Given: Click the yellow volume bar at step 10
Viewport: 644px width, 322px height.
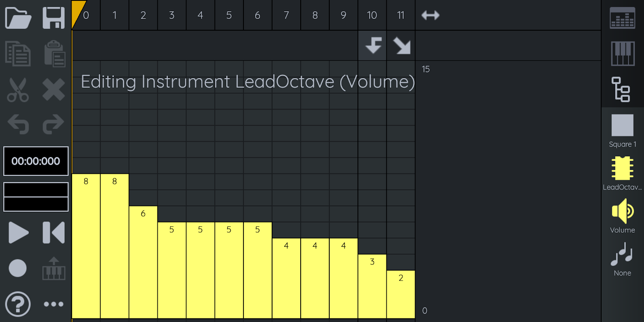Looking at the screenshot, I should pos(372,286).
